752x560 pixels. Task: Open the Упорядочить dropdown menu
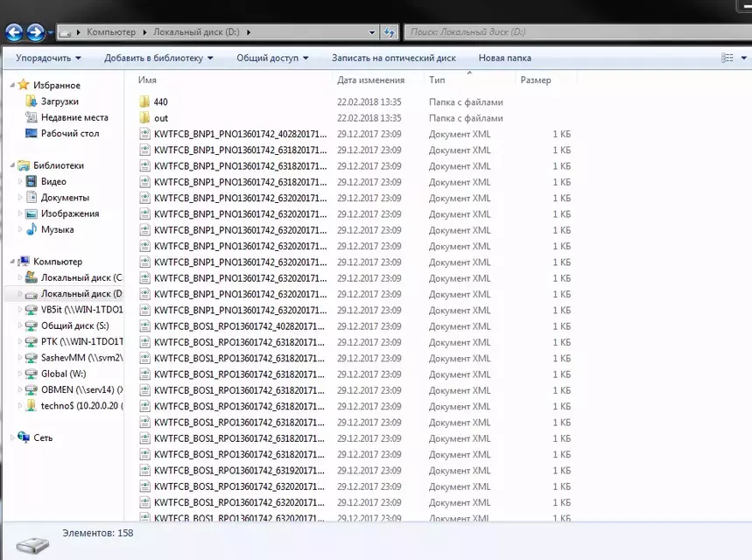click(48, 58)
